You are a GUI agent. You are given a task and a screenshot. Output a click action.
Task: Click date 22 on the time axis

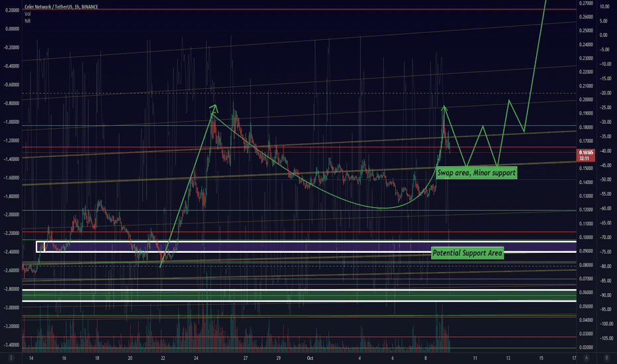163,358
